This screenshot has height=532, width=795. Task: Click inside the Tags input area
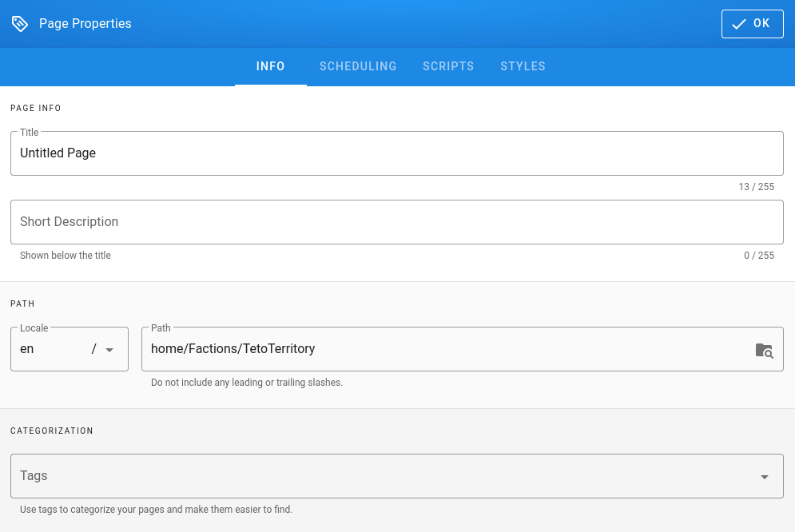click(x=384, y=476)
